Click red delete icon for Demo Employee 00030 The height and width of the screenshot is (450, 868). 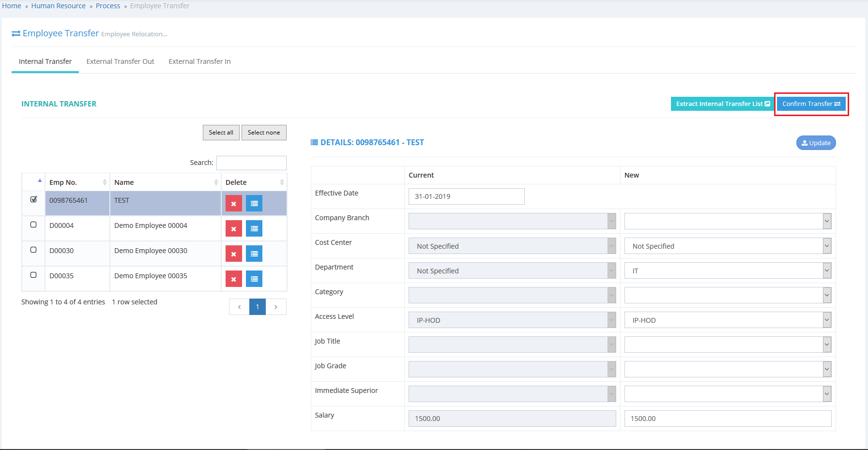[x=233, y=254]
